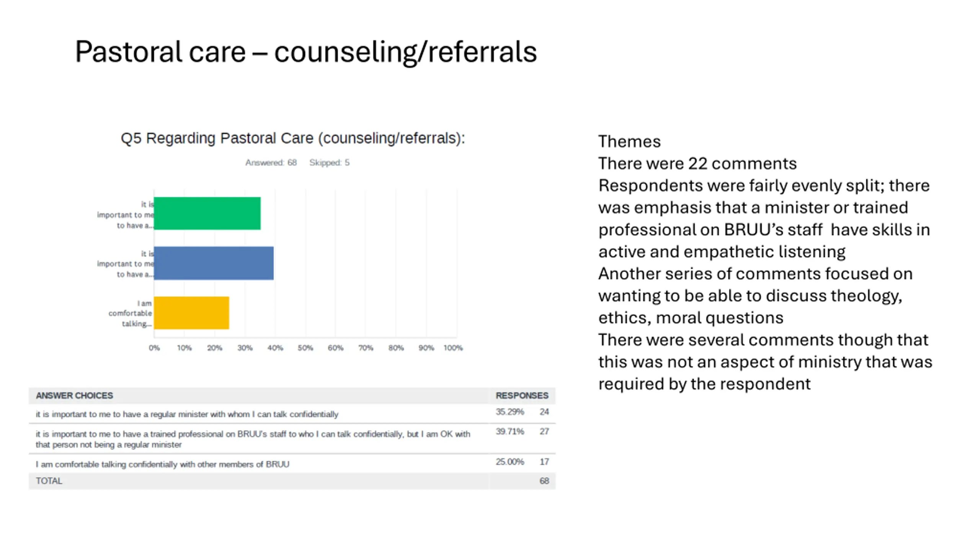980x551 pixels.
Task: Click the blue bar in the chart
Action: point(214,263)
